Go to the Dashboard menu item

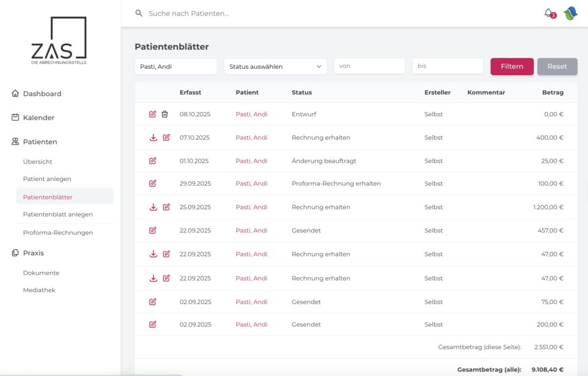[x=42, y=94]
